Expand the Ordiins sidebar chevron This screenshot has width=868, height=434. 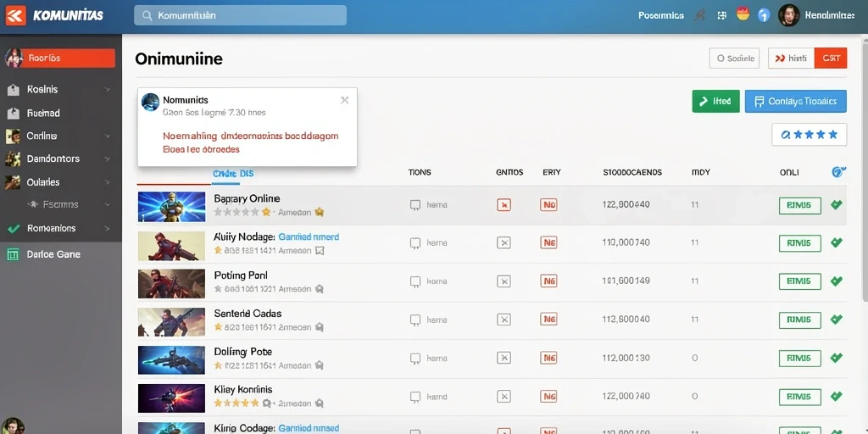click(x=108, y=136)
